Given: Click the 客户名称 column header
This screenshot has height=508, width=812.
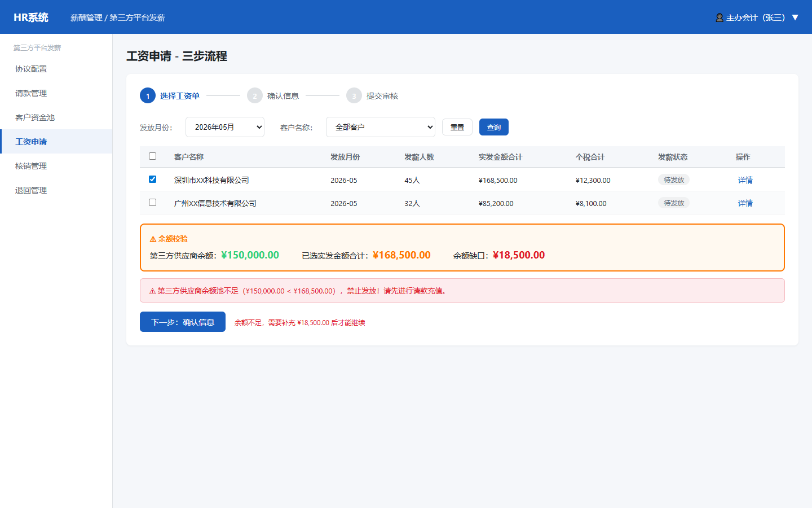Looking at the screenshot, I should (x=189, y=157).
